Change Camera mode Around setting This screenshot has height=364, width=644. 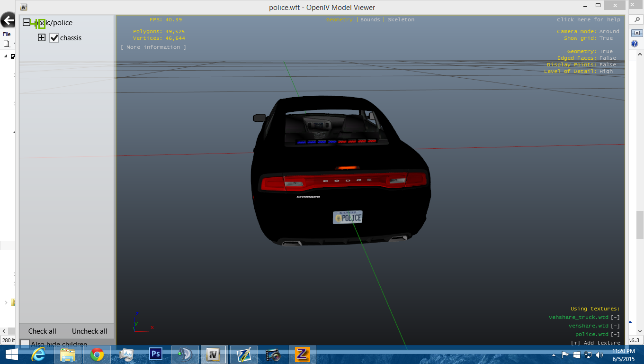[x=609, y=32]
